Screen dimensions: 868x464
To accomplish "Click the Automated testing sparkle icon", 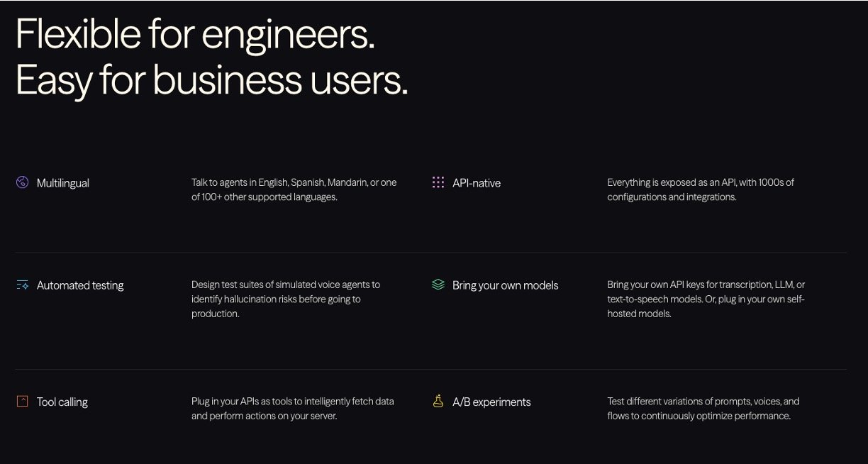I will 22,285.
